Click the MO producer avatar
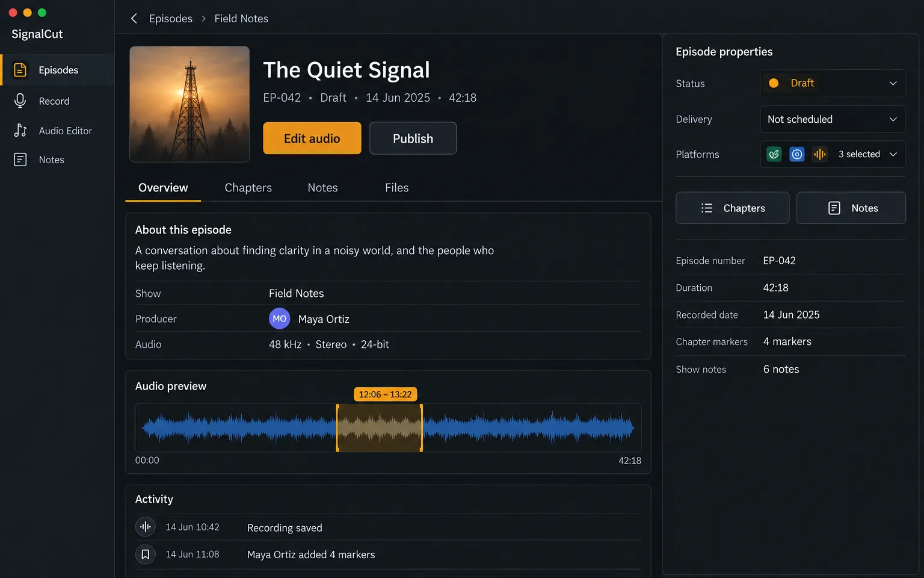The width and height of the screenshot is (924, 578). 280,319
